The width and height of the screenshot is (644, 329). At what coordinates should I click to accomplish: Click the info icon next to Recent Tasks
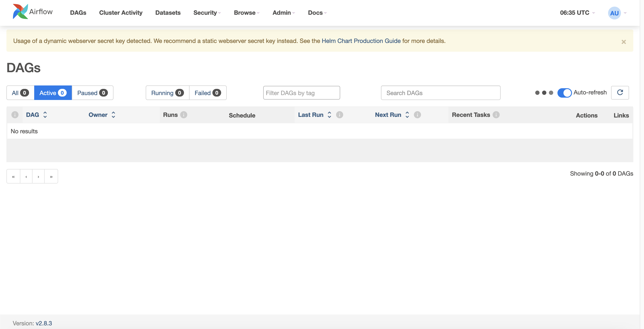496,115
